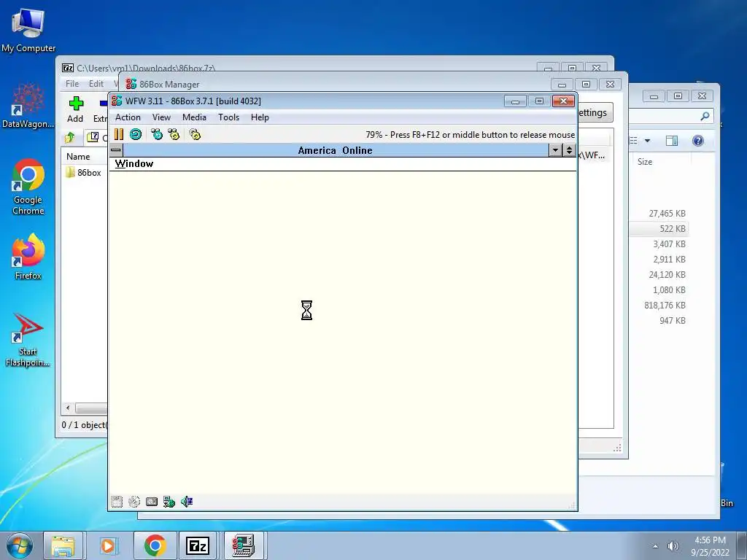Send Ctrl+Alt+Esc toolbar icon
The width and height of the screenshot is (747, 560).
tap(174, 134)
